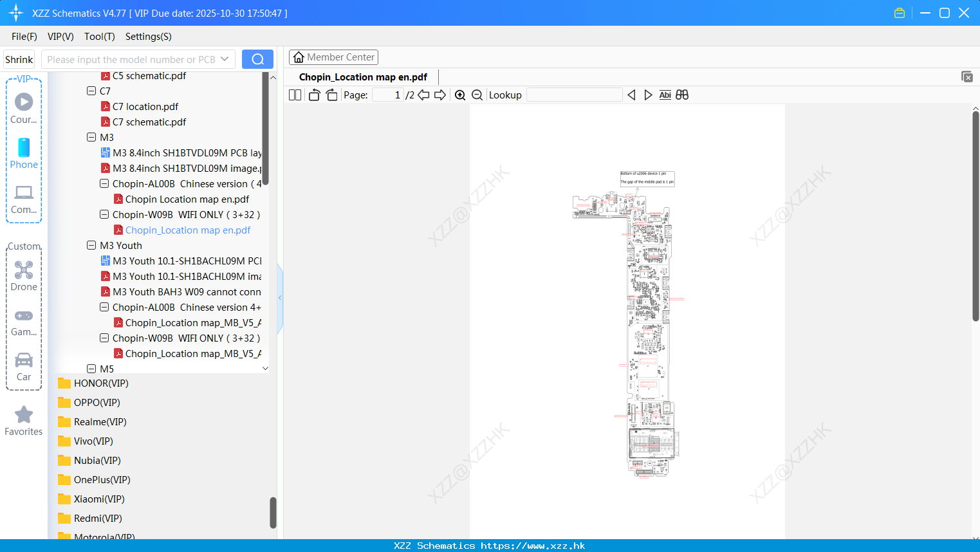The width and height of the screenshot is (980, 552).
Task: Toggle the Abi match-case search option
Action: tap(665, 95)
